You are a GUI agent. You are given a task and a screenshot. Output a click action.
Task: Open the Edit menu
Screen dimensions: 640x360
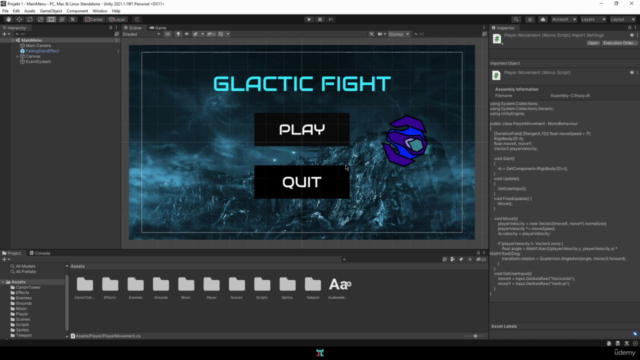click(x=16, y=11)
